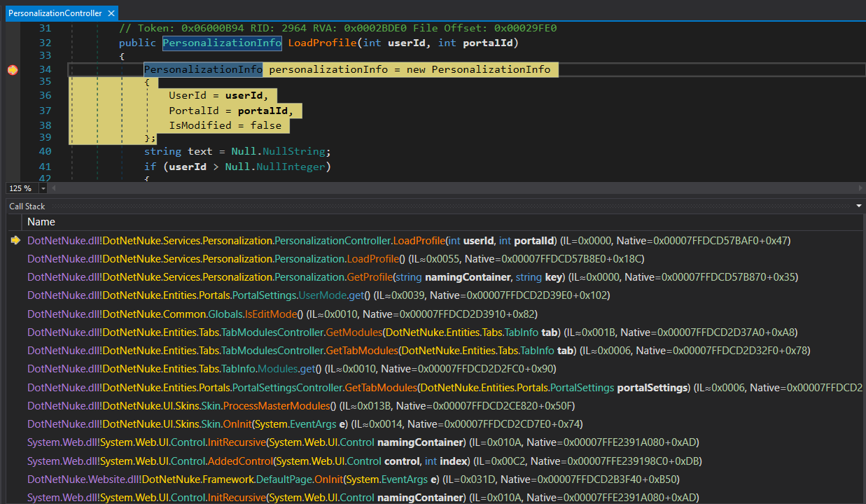Select the TabModulesController.GetModules call stack frame
The height and width of the screenshot is (504, 866).
point(412,332)
